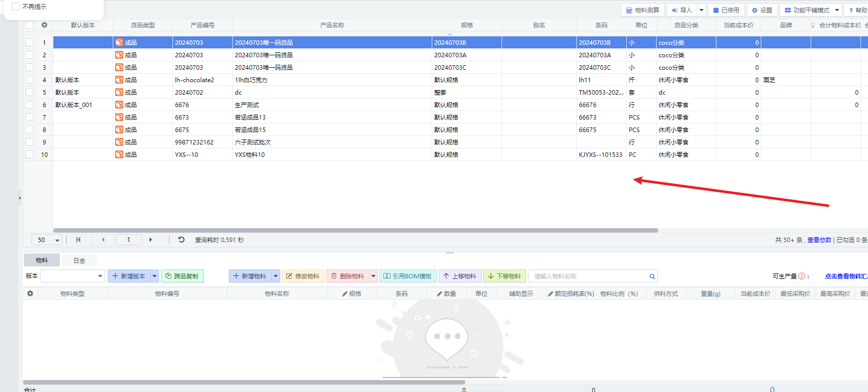868x392 pixels.
Task: Click the upper table horizontal scrollbar
Action: click(x=355, y=230)
